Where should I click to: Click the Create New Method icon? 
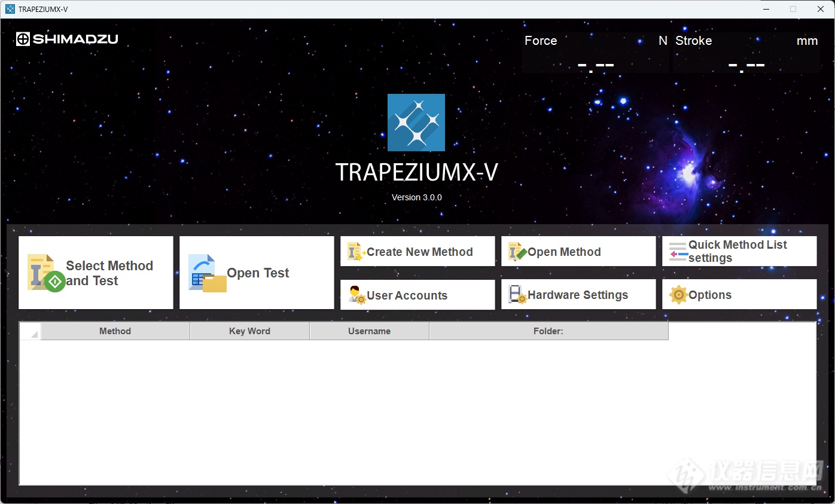pyautogui.click(x=356, y=252)
